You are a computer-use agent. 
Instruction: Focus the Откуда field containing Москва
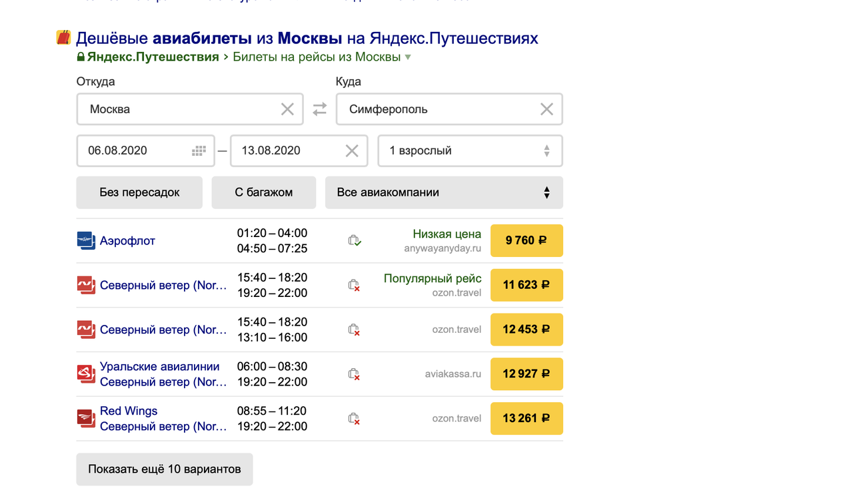tap(190, 109)
